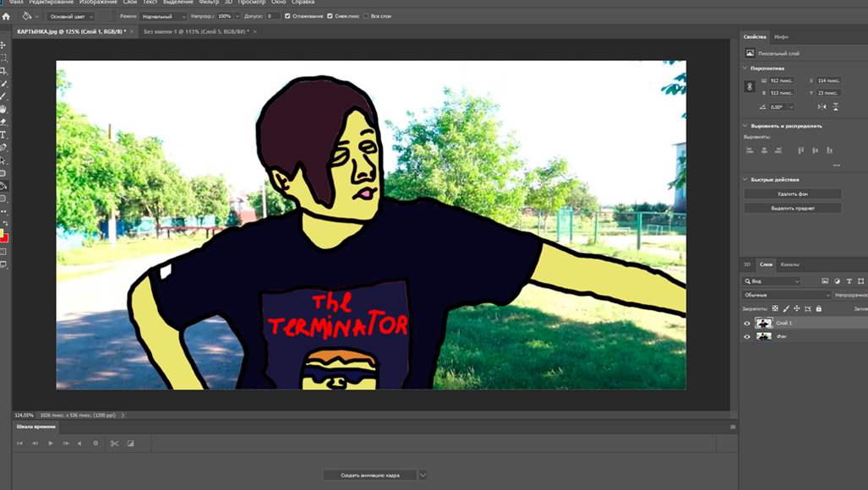The image size is (868, 490).
Task: Hide the Слой 1 layer
Action: (x=747, y=323)
